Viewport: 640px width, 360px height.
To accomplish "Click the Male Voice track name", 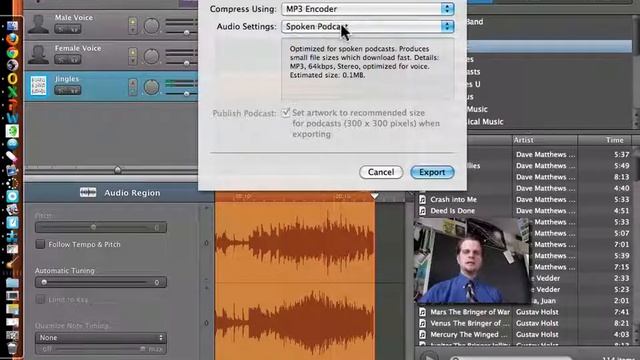I will (74, 18).
